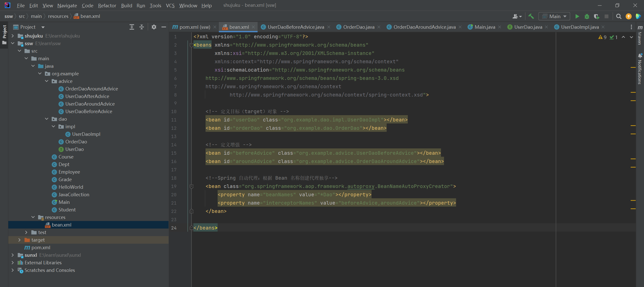Switch to the OrderDao.java tab

tap(358, 27)
